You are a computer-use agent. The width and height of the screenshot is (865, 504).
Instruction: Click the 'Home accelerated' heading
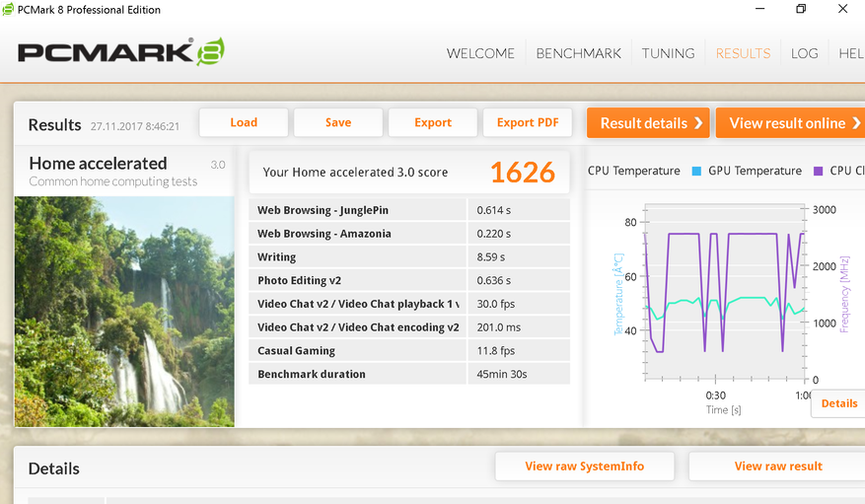[x=99, y=163]
